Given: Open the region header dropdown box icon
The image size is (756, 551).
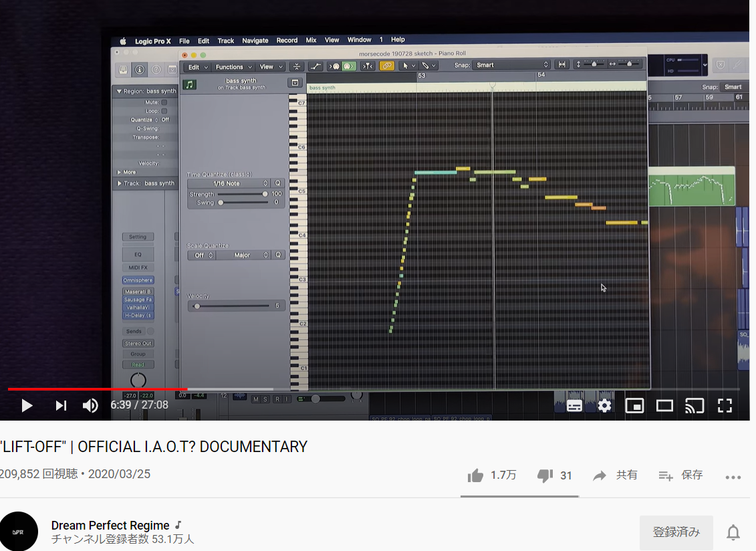Looking at the screenshot, I should click(x=295, y=83).
